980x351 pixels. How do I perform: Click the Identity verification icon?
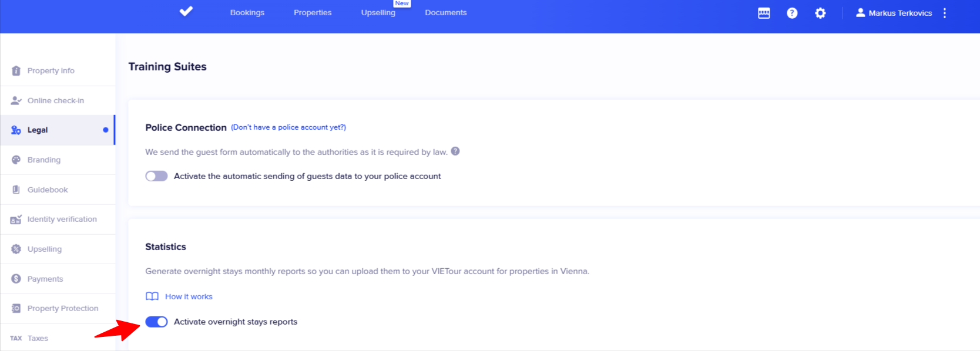click(x=16, y=220)
